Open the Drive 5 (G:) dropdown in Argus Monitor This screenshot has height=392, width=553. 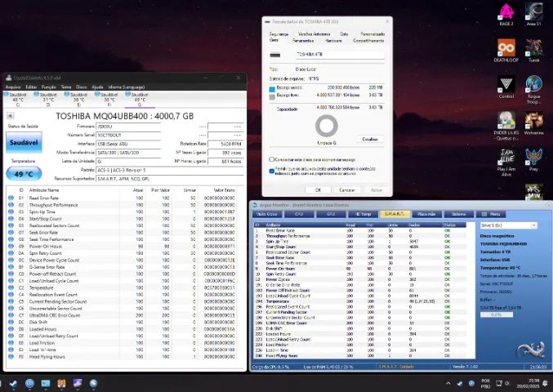(508, 225)
